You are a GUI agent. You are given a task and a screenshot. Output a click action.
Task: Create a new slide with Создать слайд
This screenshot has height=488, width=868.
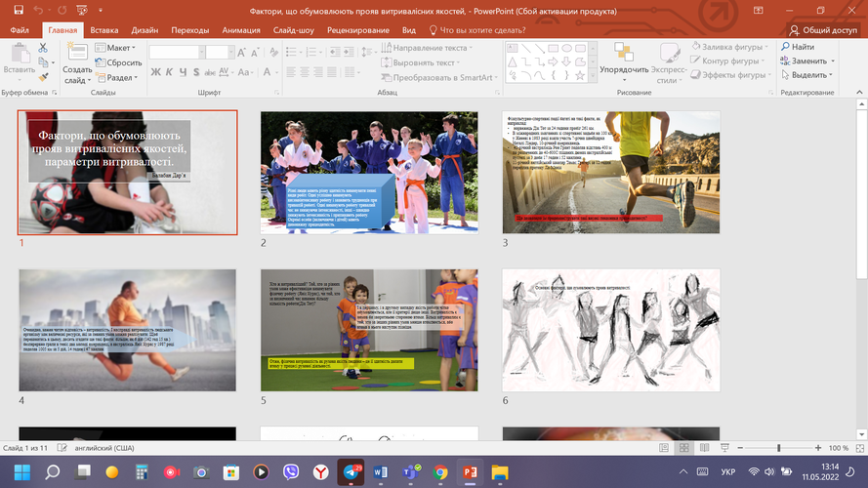77,63
